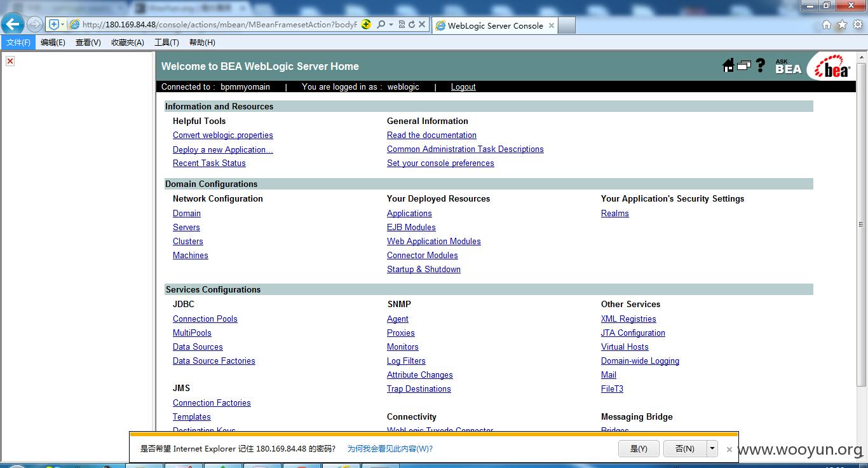
Task: Open Convert weblogic.properties link
Action: click(223, 135)
